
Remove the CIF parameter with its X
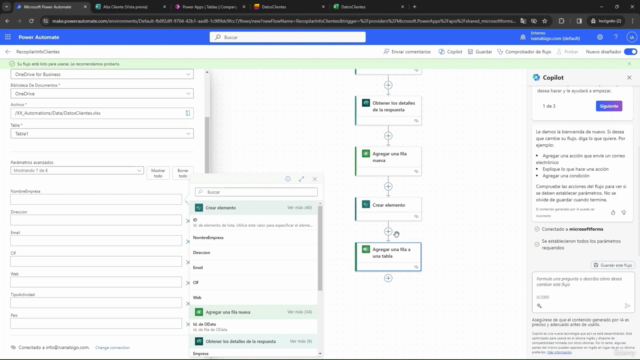tap(188, 262)
